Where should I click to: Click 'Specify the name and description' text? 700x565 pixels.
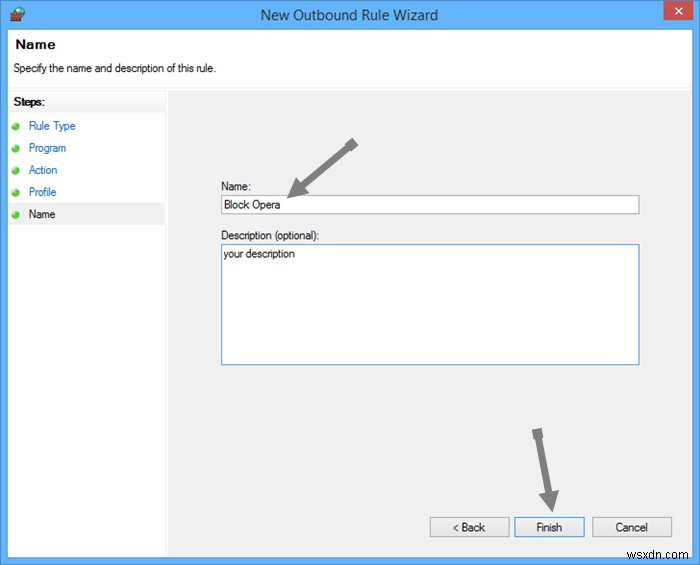[x=115, y=68]
